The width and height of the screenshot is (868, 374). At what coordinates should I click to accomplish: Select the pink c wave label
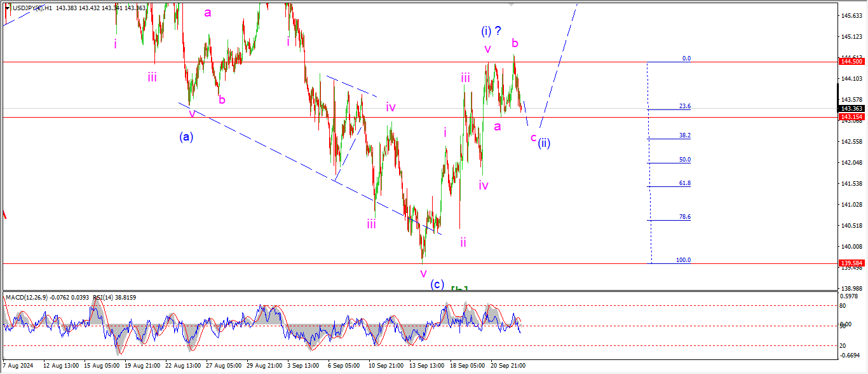click(x=533, y=137)
